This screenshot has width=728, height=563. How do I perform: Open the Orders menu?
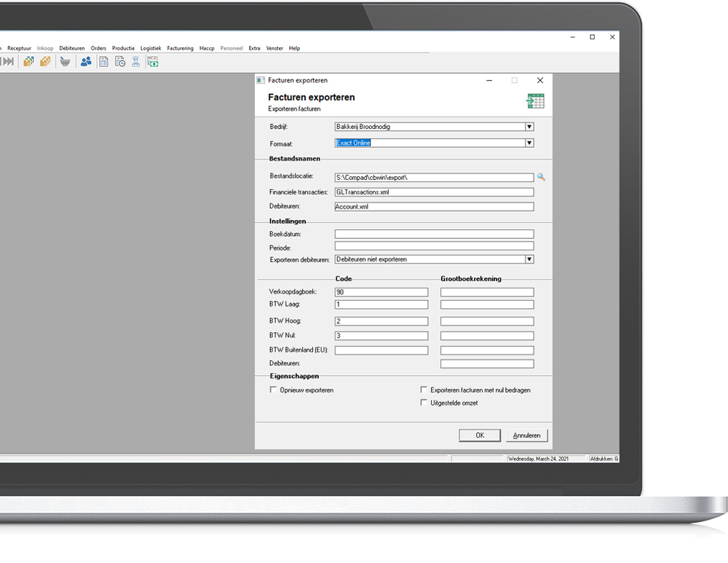coord(98,48)
